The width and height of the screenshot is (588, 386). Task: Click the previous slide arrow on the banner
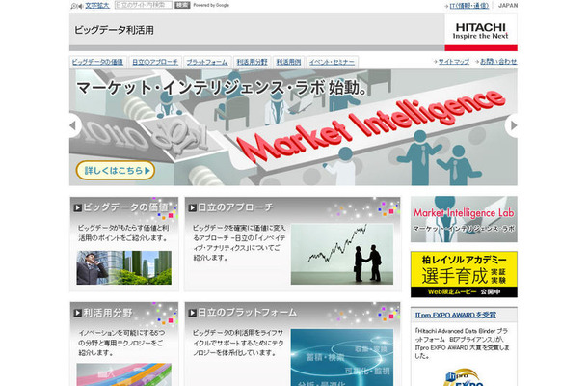74,124
